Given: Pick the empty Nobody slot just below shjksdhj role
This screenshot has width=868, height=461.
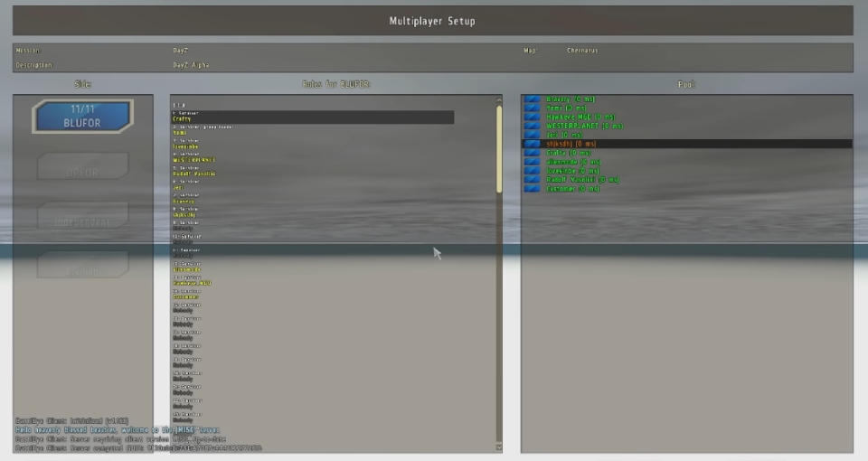Looking at the screenshot, I should [x=313, y=226].
